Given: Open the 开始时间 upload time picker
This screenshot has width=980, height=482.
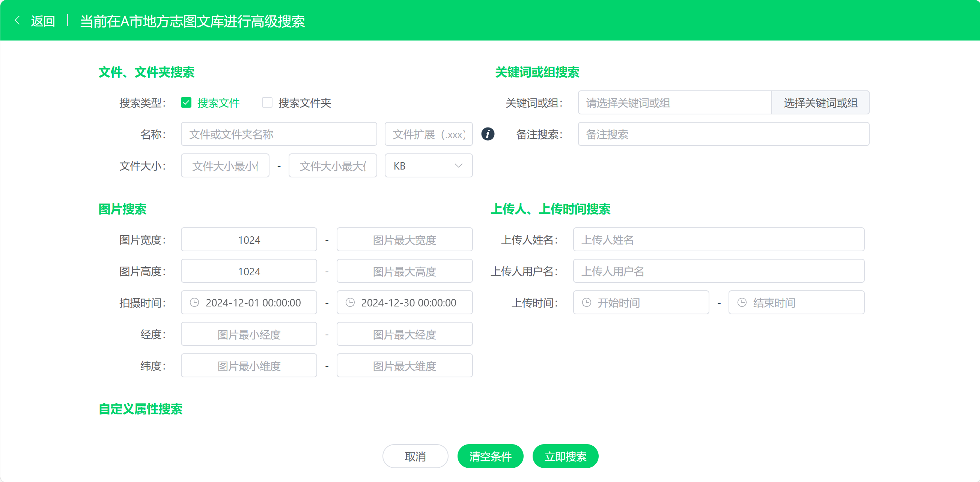Looking at the screenshot, I should coord(641,303).
